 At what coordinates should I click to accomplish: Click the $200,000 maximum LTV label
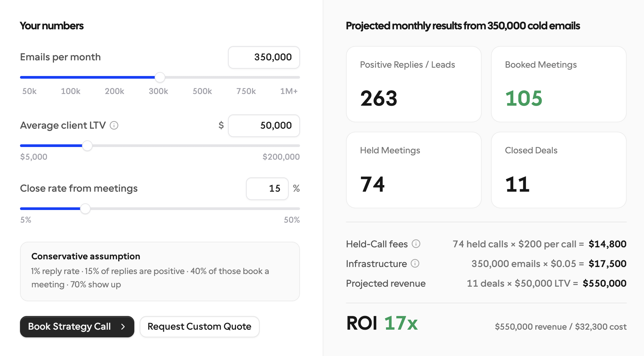[281, 157]
